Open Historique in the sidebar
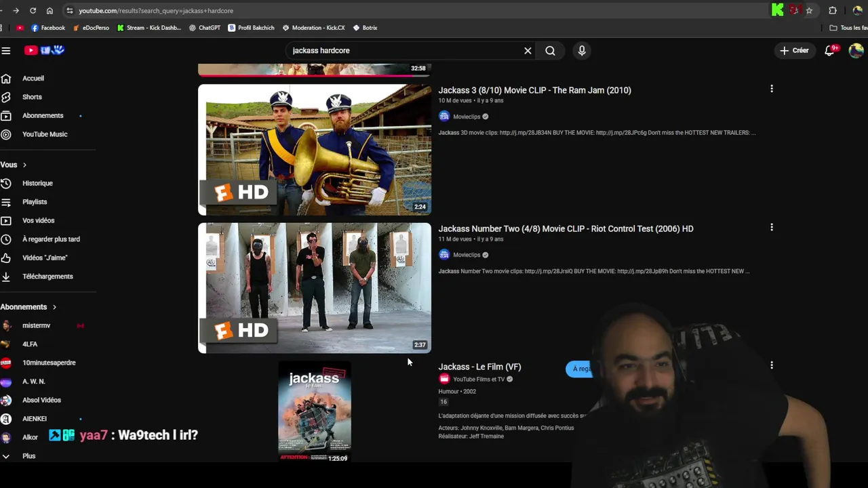This screenshot has width=868, height=488. pos(37,183)
